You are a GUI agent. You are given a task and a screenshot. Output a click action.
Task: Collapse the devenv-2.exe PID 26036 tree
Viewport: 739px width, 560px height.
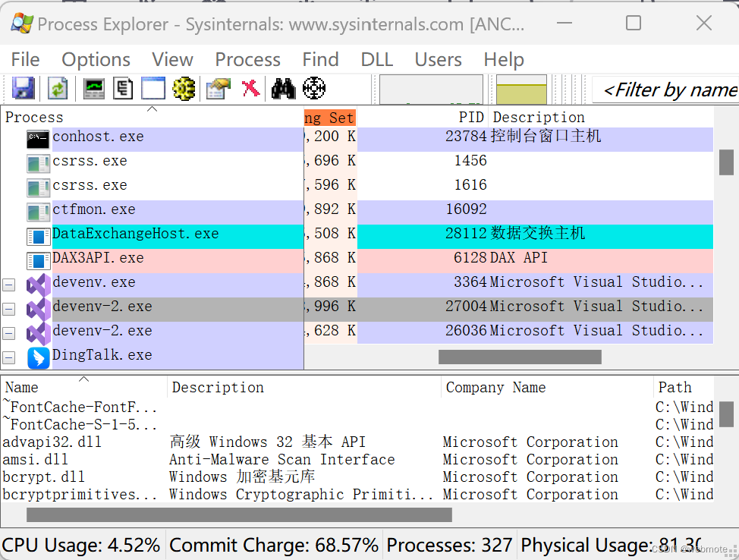[x=8, y=333]
